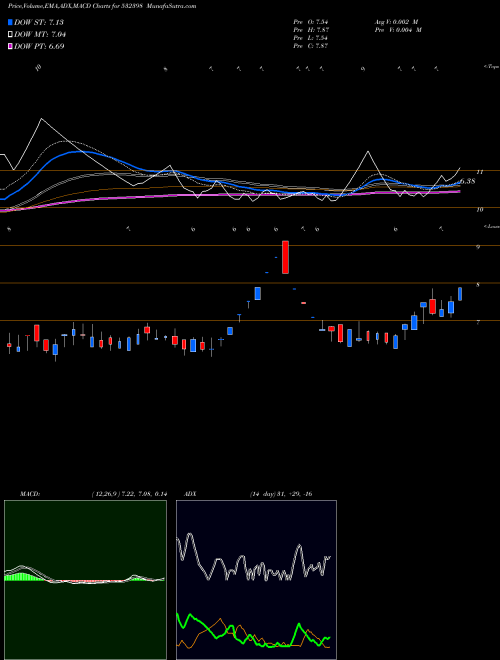Click the white DOW MT legend swatch

[10, 35]
